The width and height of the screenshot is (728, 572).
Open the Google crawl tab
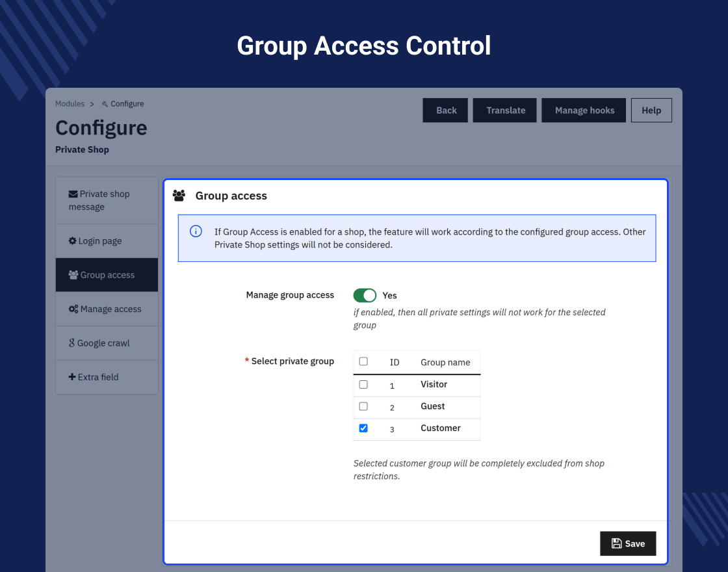107,343
